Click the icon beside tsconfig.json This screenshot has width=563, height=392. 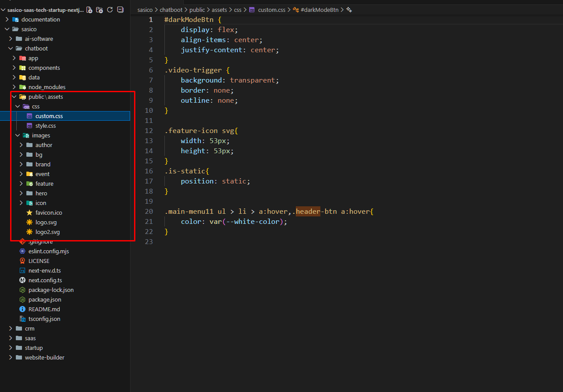click(x=23, y=319)
